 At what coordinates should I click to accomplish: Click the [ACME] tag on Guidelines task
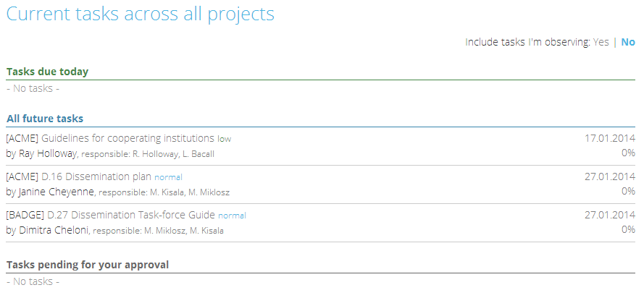22,138
